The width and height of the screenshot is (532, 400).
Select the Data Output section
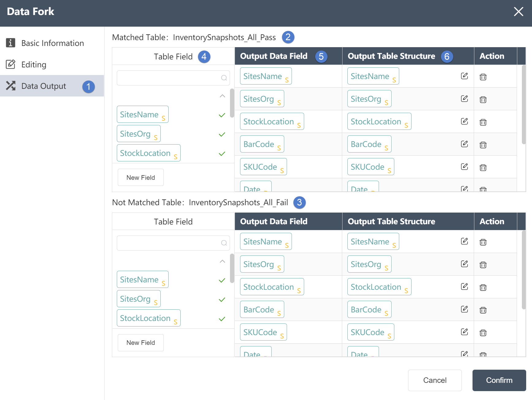52,86
